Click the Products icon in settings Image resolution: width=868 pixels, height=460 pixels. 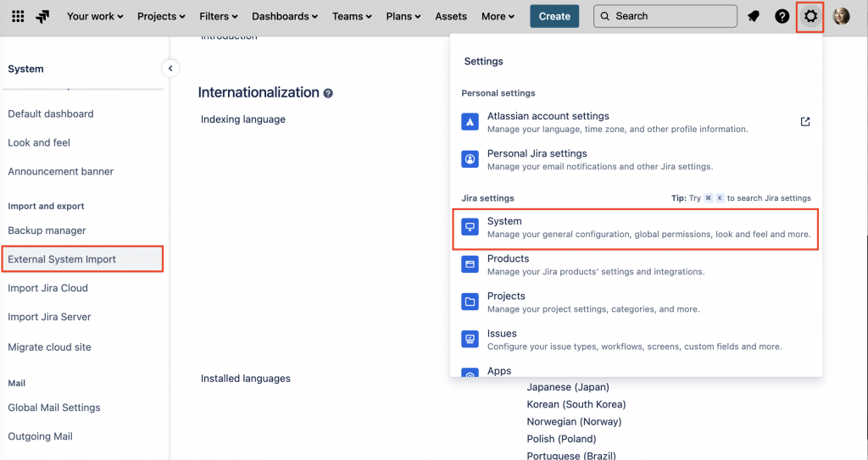pos(470,264)
